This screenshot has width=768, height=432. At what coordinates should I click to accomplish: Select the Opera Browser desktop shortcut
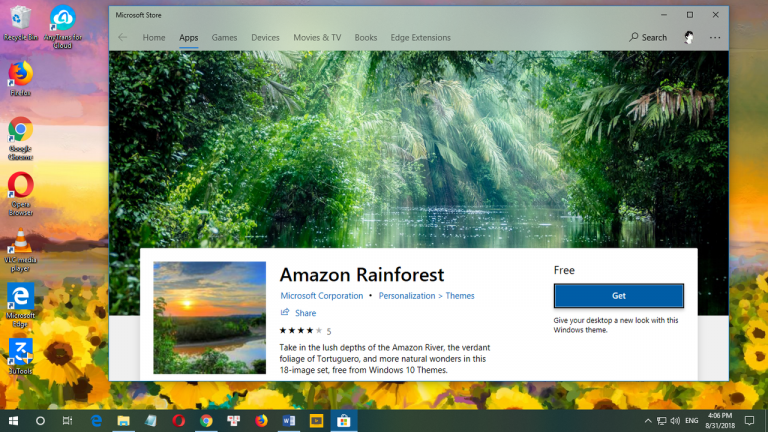(20, 194)
